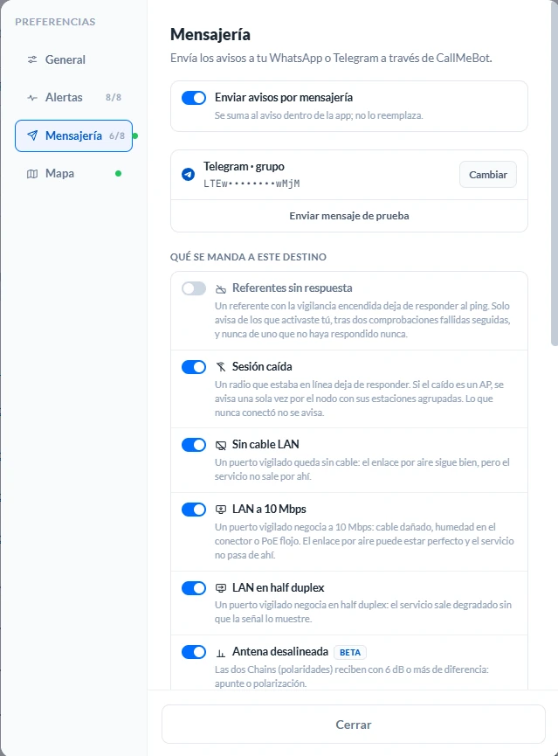
Task: Open the Alertas preferences section
Action: click(x=73, y=97)
